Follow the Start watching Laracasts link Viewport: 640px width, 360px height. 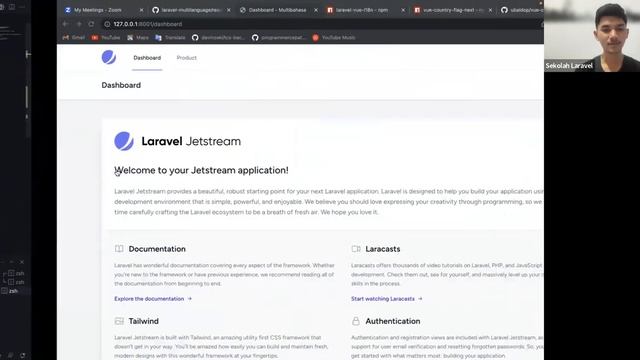[387, 299]
